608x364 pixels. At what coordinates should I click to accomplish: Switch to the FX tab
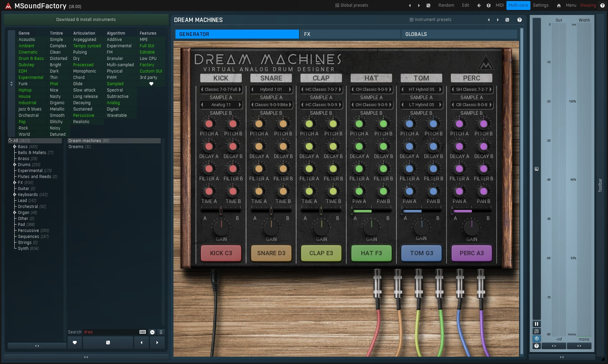coord(350,34)
